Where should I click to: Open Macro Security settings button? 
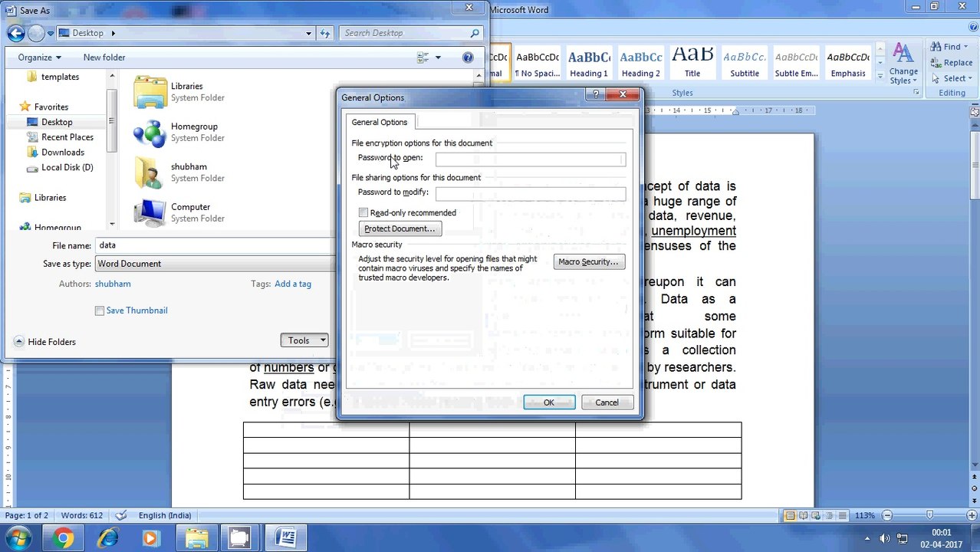pyautogui.click(x=588, y=261)
